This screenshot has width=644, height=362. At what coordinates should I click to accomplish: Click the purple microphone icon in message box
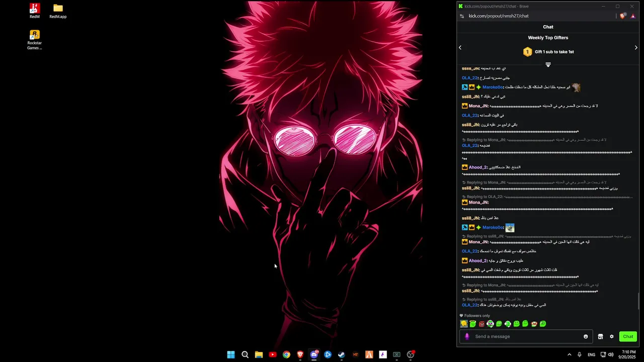[467, 336]
